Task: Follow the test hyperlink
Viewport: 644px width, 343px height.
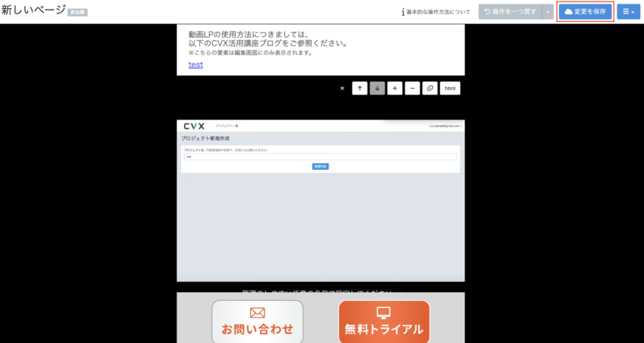Action: pyautogui.click(x=196, y=64)
